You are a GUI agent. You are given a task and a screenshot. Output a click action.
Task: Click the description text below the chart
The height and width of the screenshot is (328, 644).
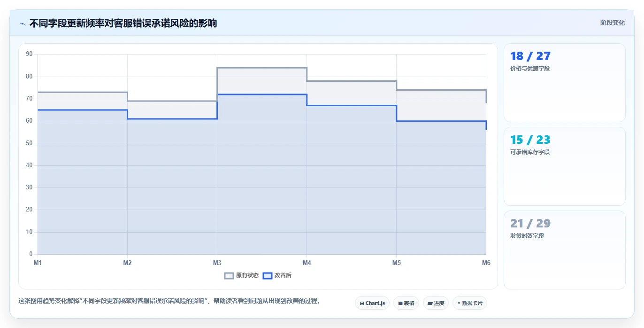pyautogui.click(x=169, y=301)
